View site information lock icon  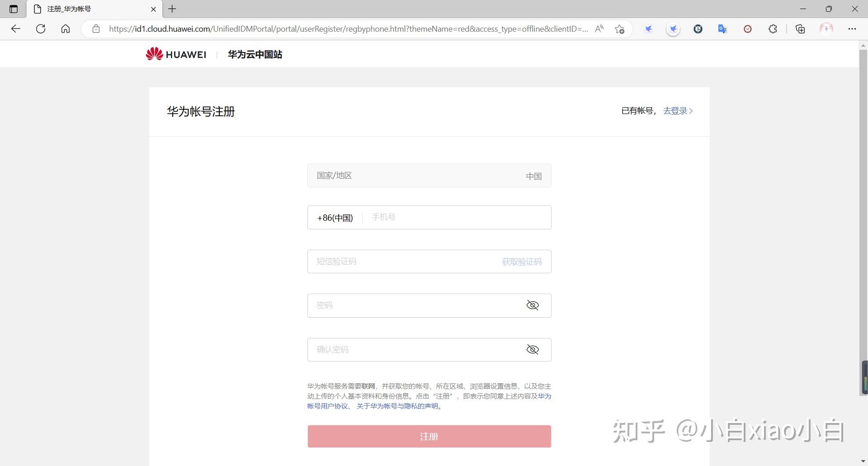[96, 29]
